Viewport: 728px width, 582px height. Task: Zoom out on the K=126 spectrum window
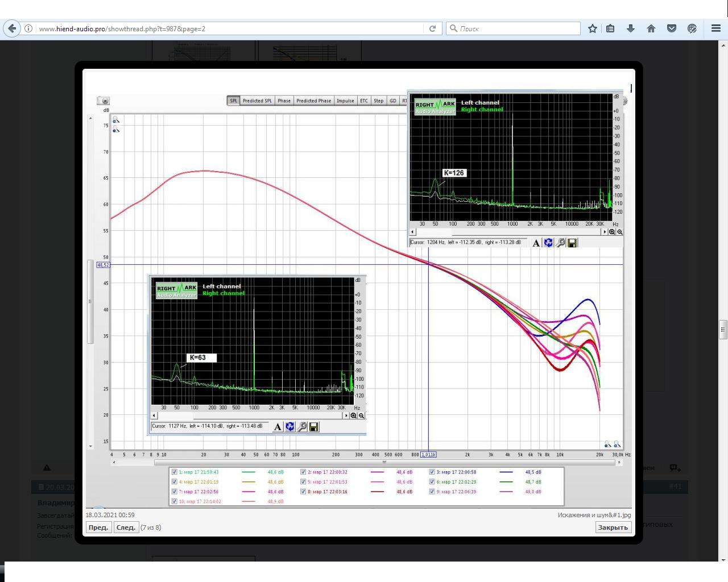click(619, 232)
